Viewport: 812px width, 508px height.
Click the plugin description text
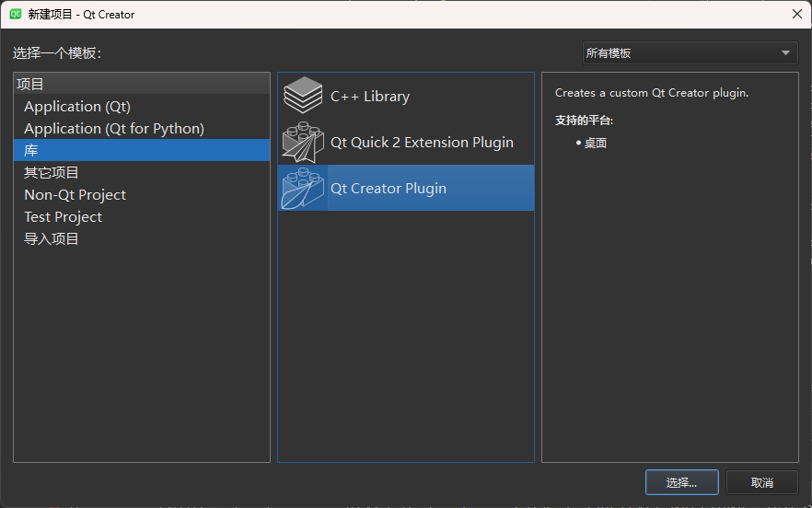pos(652,93)
